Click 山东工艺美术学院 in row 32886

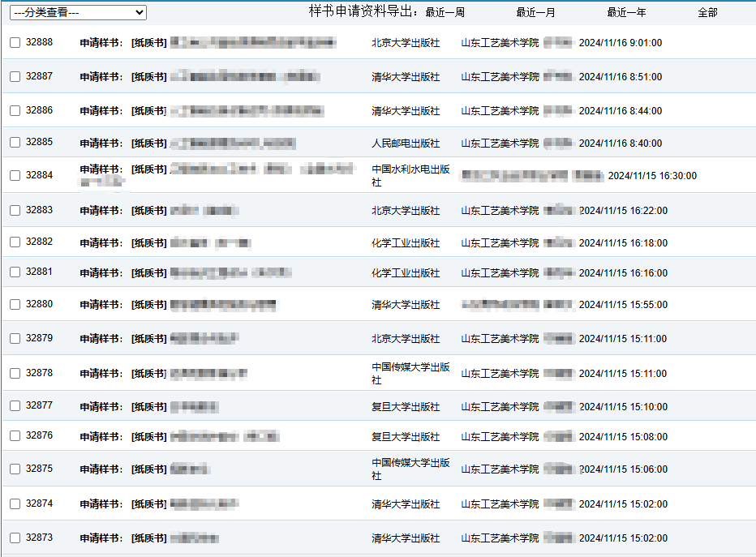coord(500,111)
